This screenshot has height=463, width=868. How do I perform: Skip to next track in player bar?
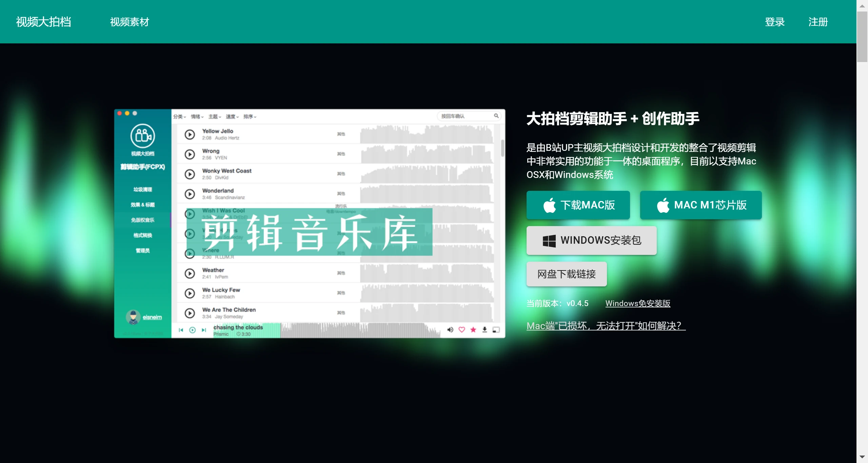(x=203, y=330)
